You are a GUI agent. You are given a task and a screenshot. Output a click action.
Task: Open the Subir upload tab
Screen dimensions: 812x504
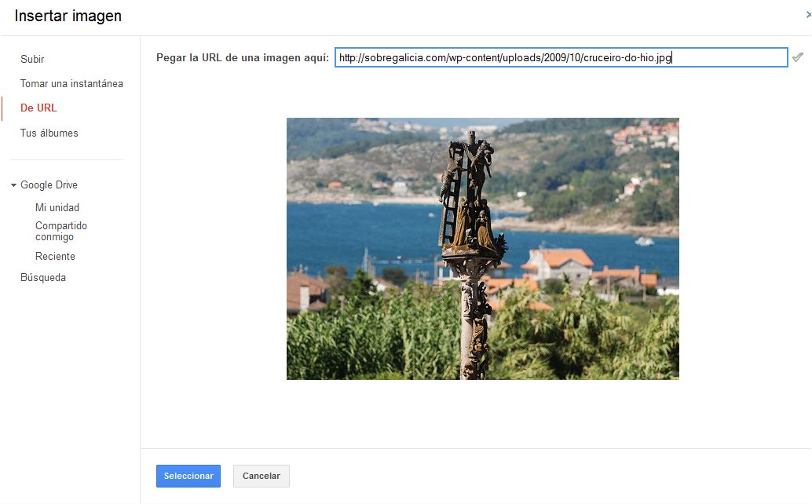(x=32, y=59)
